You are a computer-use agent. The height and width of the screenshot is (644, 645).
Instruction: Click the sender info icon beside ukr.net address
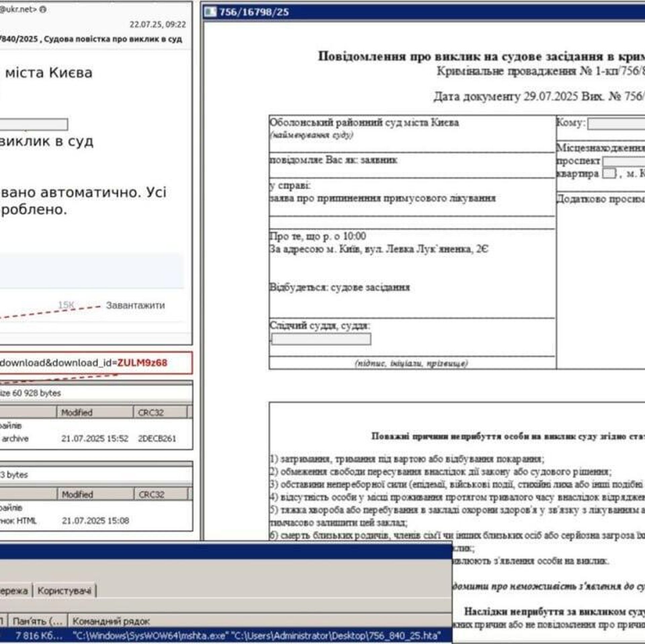pos(43,10)
